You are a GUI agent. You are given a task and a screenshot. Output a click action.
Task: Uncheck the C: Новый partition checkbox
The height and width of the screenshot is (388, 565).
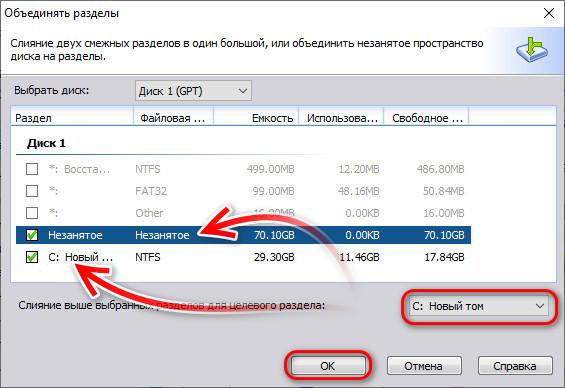coord(32,257)
